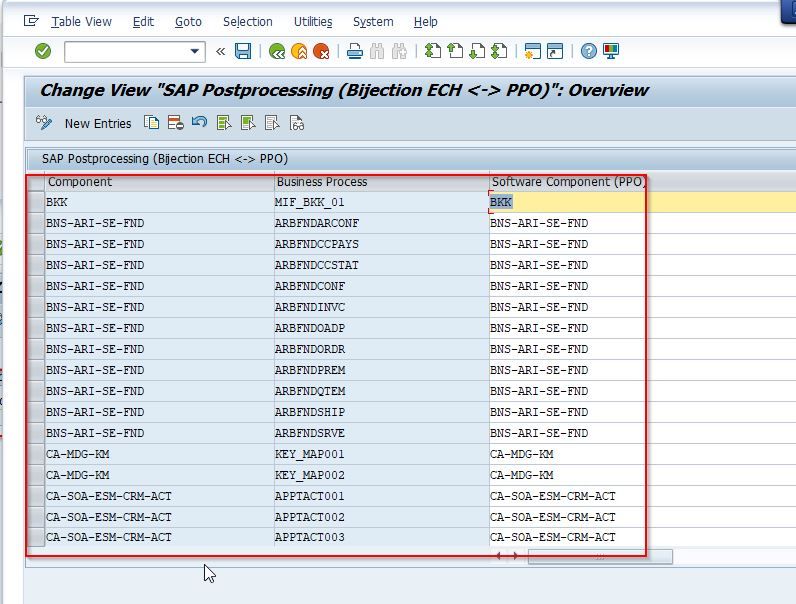796x604 pixels.
Task: Open the Utilities menu
Action: point(313,22)
